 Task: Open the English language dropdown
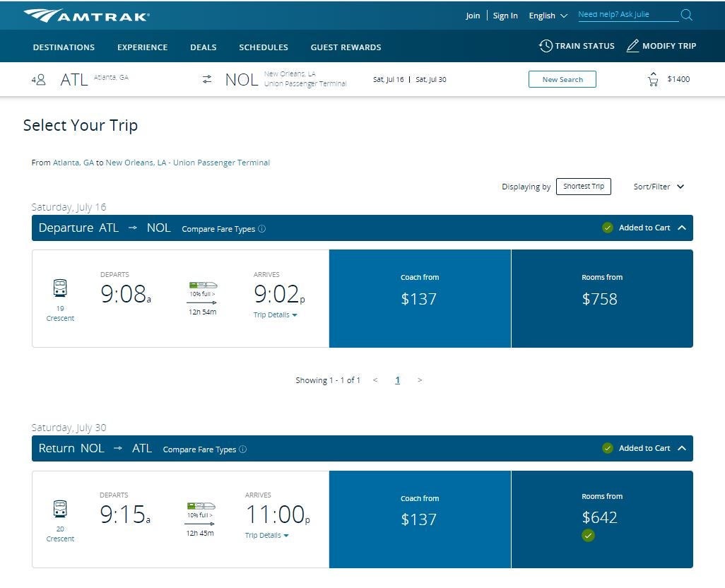pos(548,16)
